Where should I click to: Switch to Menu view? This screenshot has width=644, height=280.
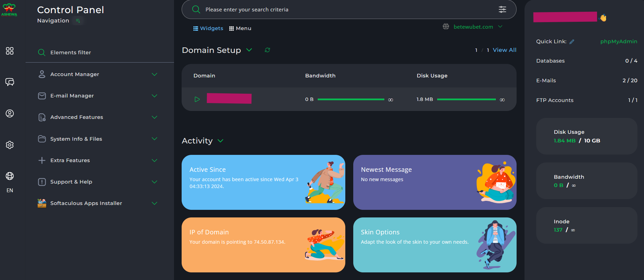[x=240, y=28]
